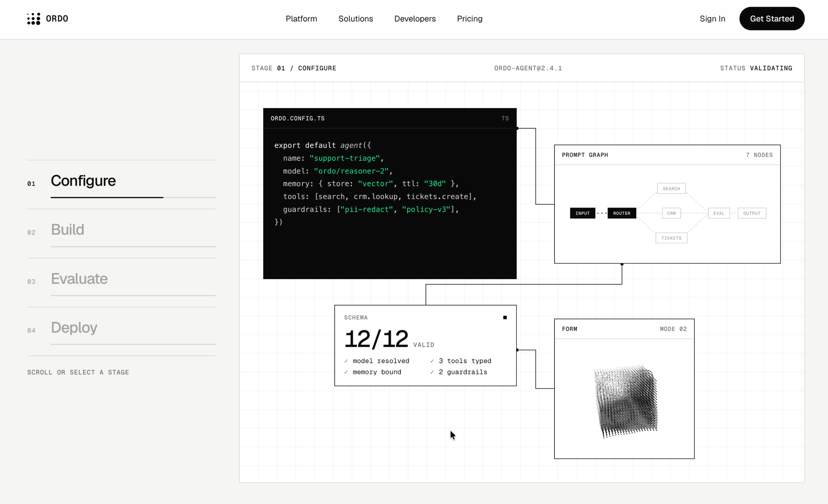Select the INPUT node in Prompt Graph
Screen dimensions: 828x504
point(582,213)
